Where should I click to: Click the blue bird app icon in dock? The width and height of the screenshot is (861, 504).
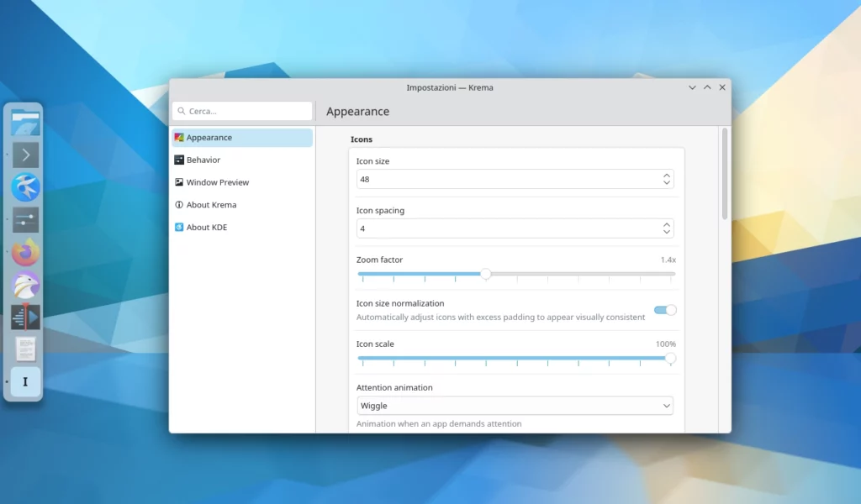click(x=25, y=187)
